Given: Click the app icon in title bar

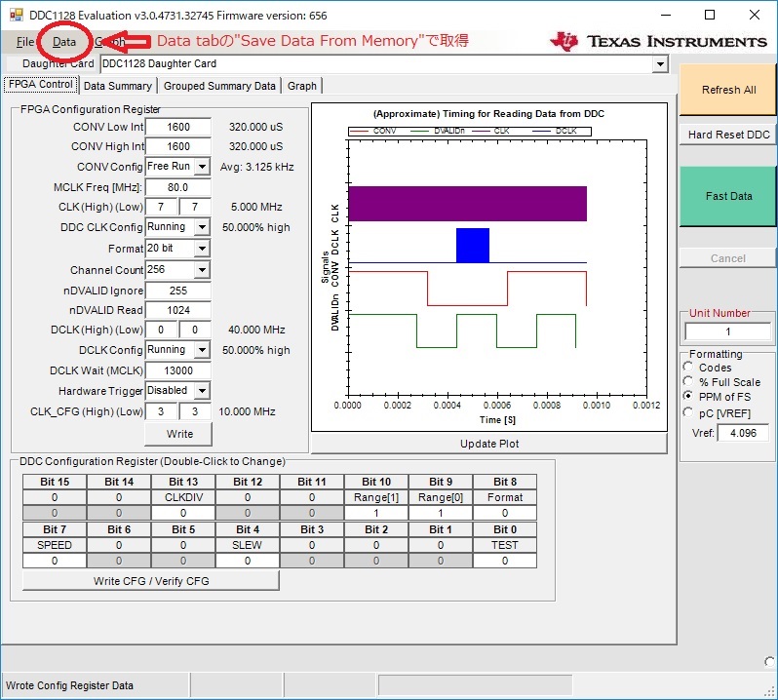Looking at the screenshot, I should coord(17,16).
